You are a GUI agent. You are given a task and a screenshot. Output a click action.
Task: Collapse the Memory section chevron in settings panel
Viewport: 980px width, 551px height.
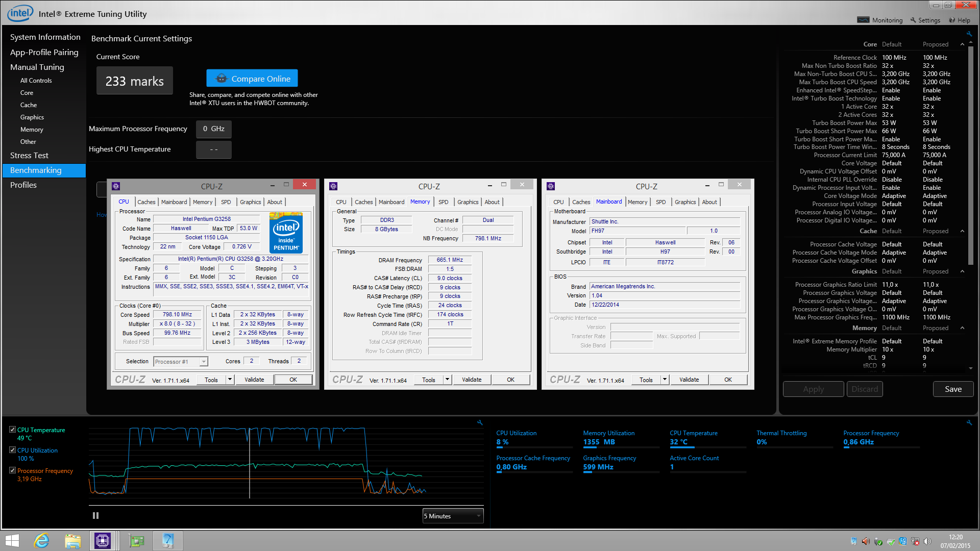click(x=962, y=328)
